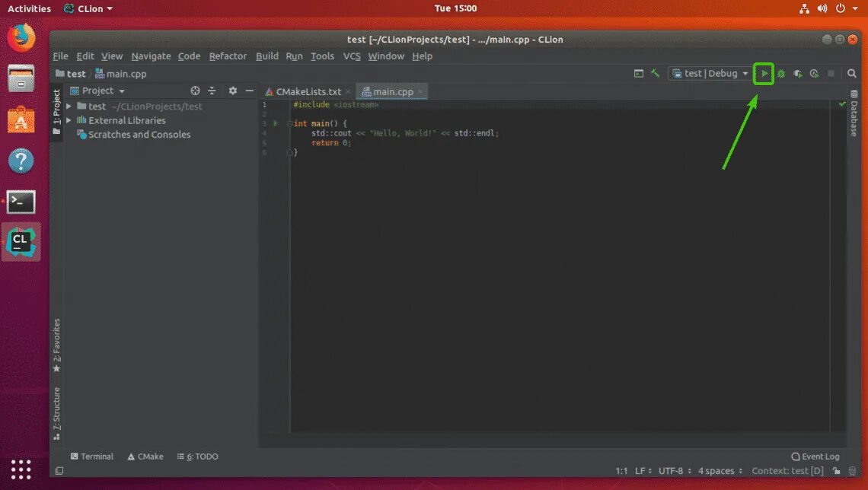Click test breadcrumb in navigation bar
The image size is (868, 490).
70,74
